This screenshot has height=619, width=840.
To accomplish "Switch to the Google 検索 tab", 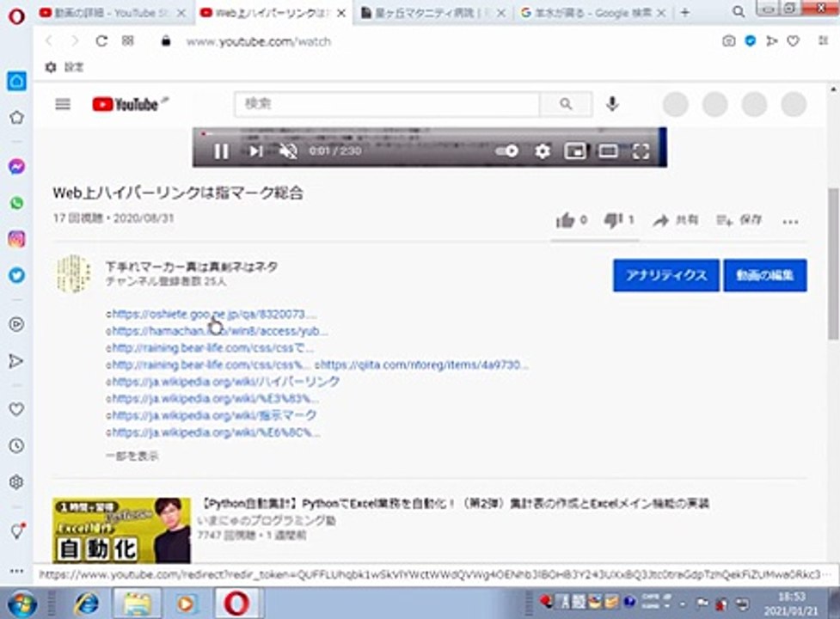I will click(593, 13).
